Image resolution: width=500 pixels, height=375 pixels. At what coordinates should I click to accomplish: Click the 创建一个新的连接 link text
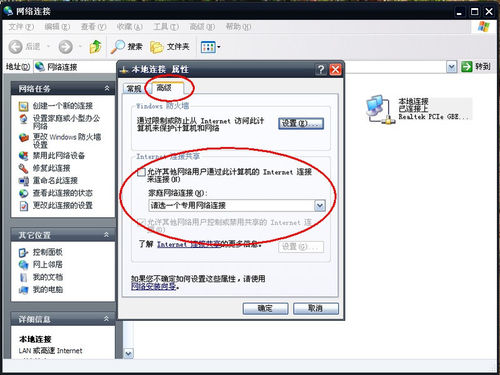[x=63, y=106]
